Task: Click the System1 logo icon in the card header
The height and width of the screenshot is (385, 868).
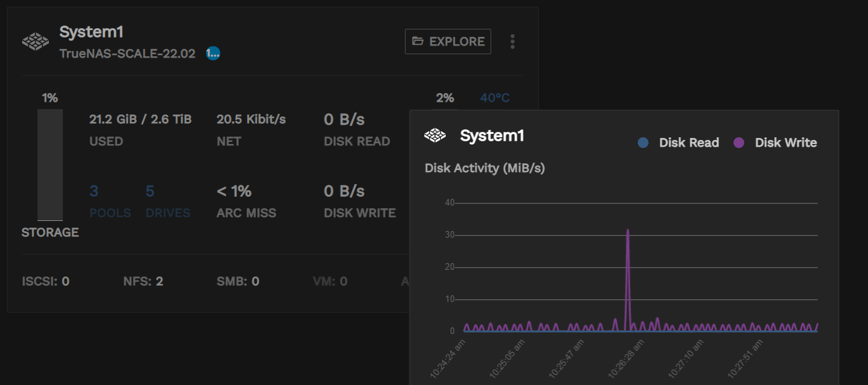Action: click(35, 42)
